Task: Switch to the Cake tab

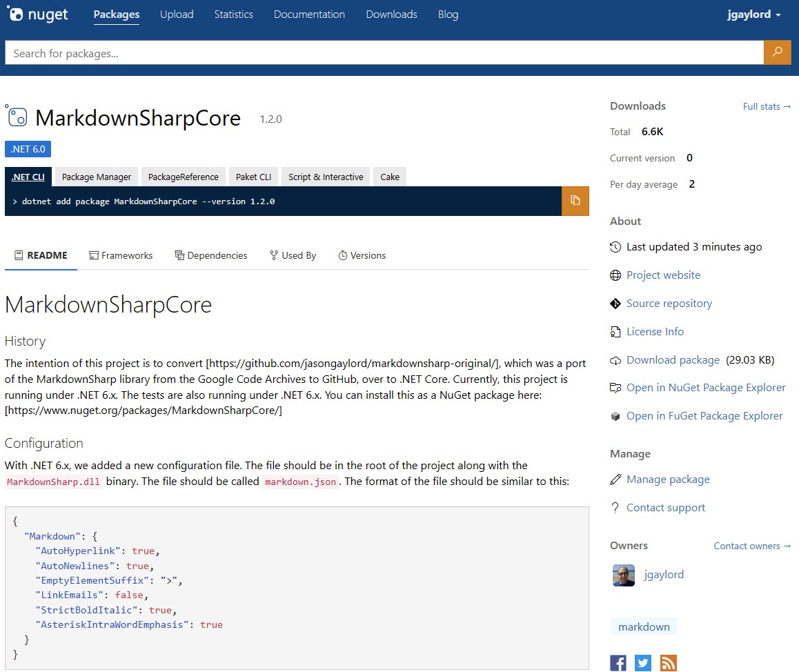Action: tap(390, 177)
